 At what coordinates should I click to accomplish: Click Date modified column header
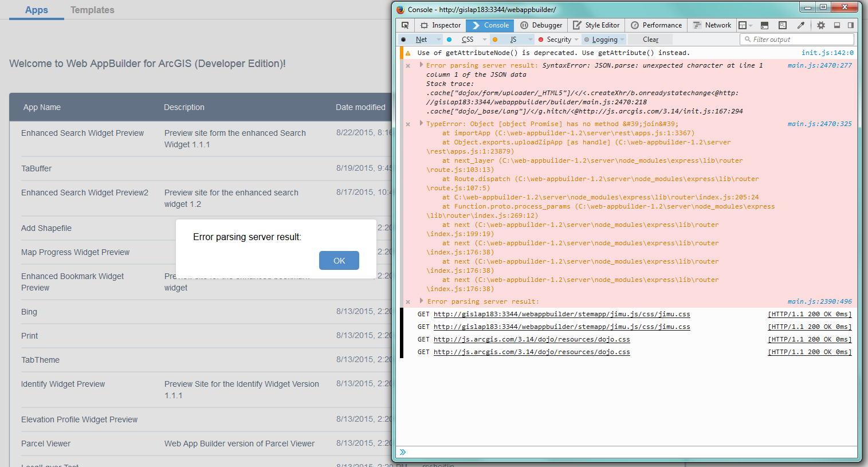360,107
